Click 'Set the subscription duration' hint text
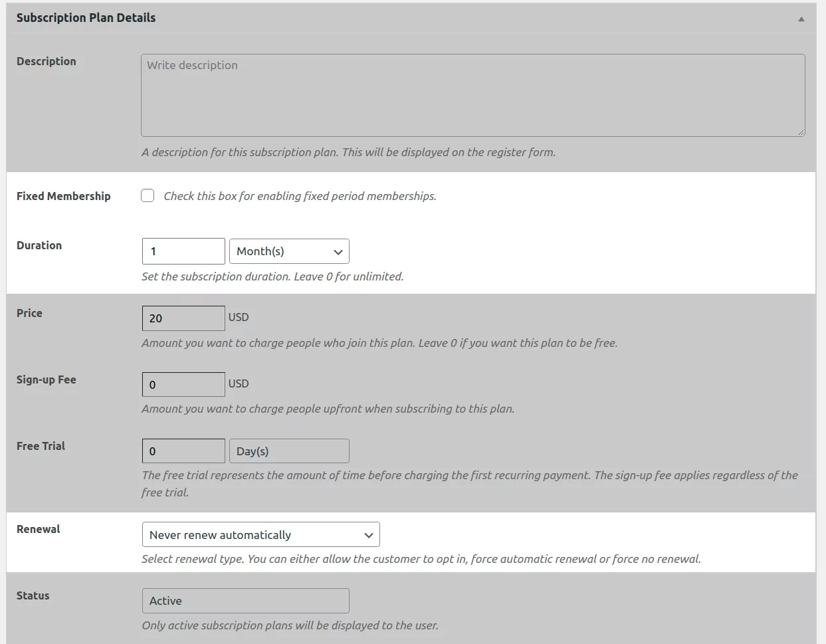 [x=272, y=276]
